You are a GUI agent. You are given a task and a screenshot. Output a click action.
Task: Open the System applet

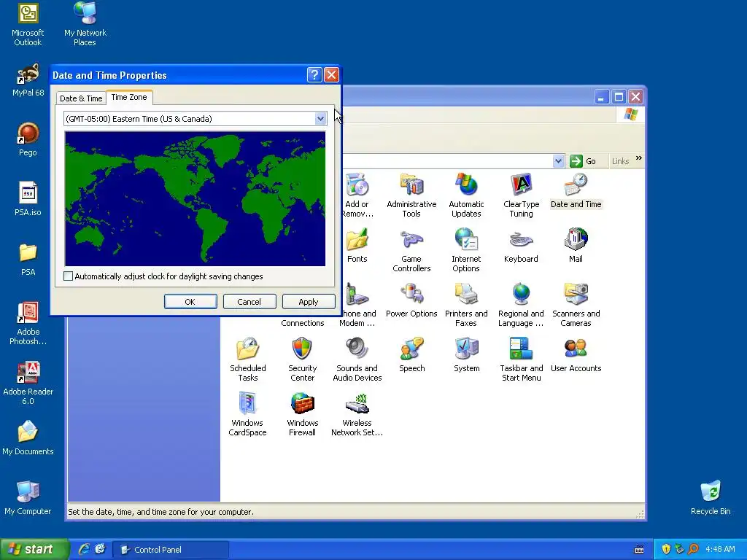(x=466, y=355)
